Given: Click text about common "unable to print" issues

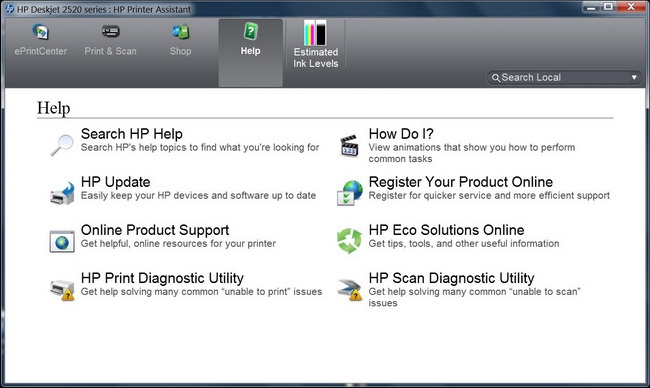Looking at the screenshot, I should coord(201,292).
